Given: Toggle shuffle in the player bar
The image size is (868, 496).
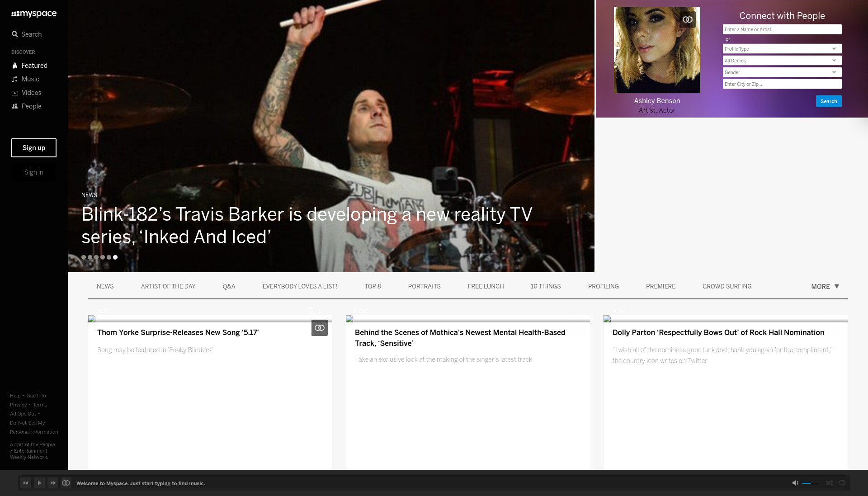Looking at the screenshot, I should pos(829,483).
